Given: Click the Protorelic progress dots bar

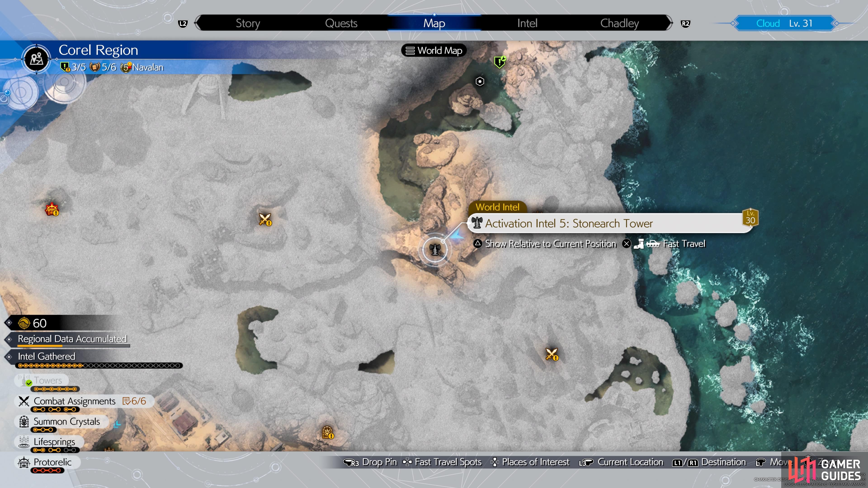Looking at the screenshot, I should click(47, 470).
